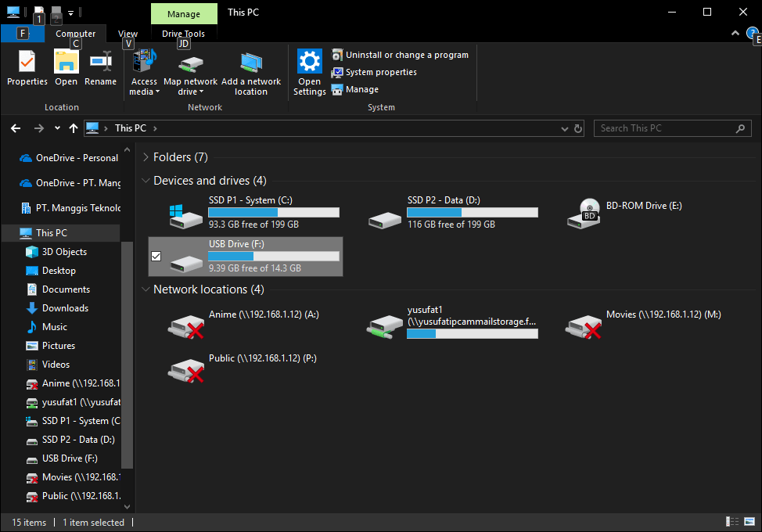Collapse the Devices and drives group
762x532 pixels.
pos(146,180)
